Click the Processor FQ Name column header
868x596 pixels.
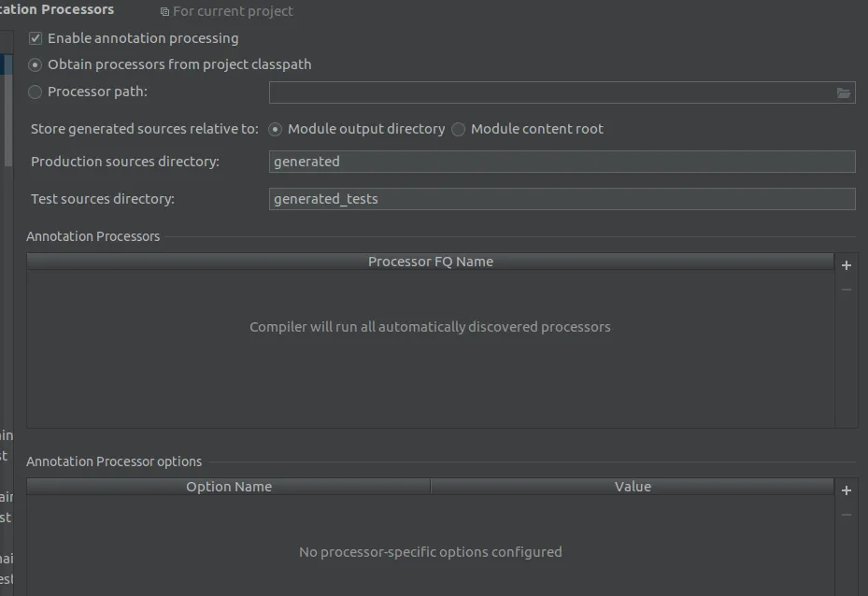click(430, 262)
